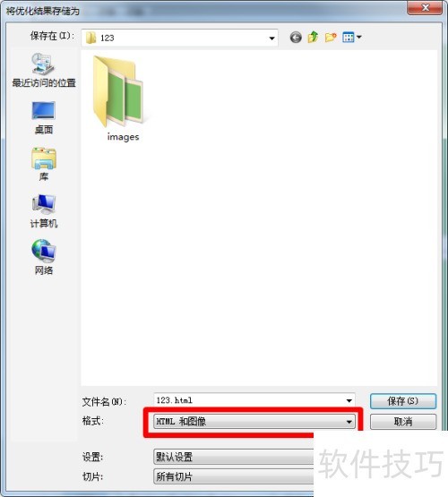Open Recent Places (最近访问的位置) shortcut
448x497 pixels.
pyautogui.click(x=44, y=71)
